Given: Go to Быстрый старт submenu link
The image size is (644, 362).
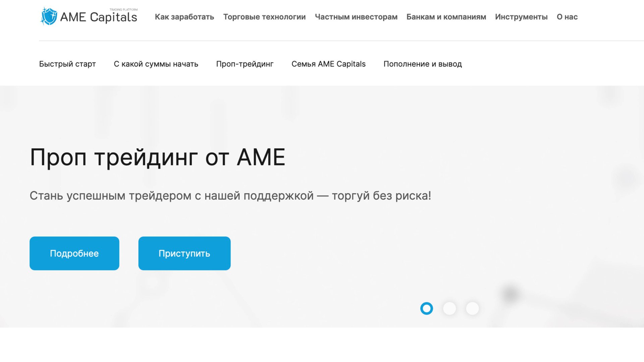Looking at the screenshot, I should [67, 64].
